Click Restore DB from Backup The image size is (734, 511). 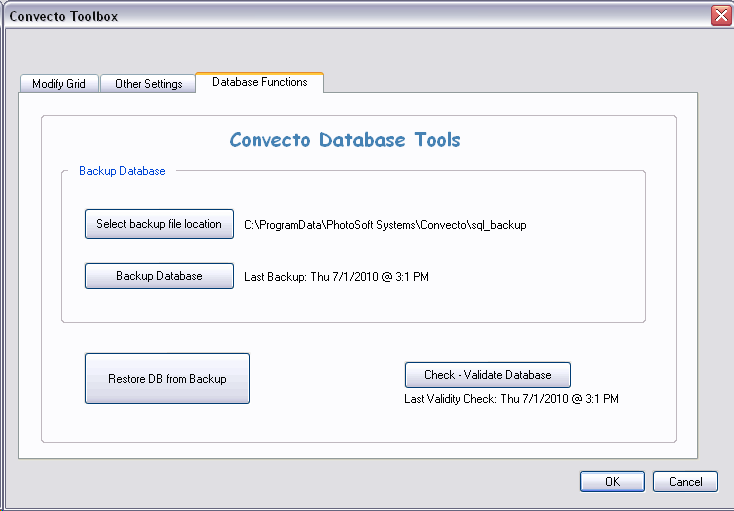click(x=167, y=378)
